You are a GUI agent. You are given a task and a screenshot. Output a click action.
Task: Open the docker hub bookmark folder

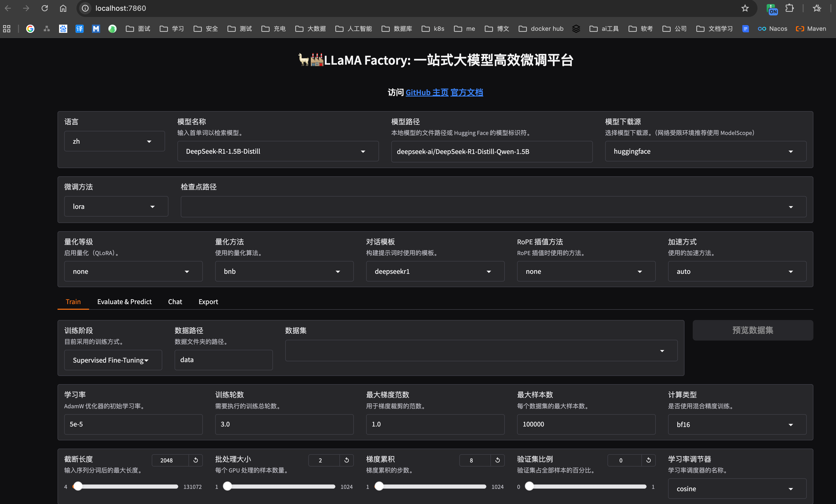coord(541,29)
